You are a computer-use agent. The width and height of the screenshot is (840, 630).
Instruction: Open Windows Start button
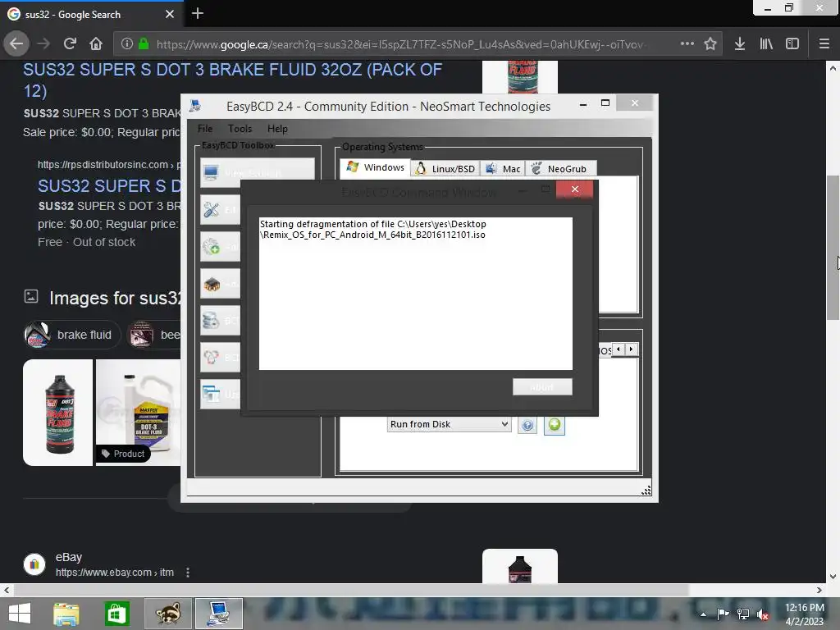[x=20, y=614]
